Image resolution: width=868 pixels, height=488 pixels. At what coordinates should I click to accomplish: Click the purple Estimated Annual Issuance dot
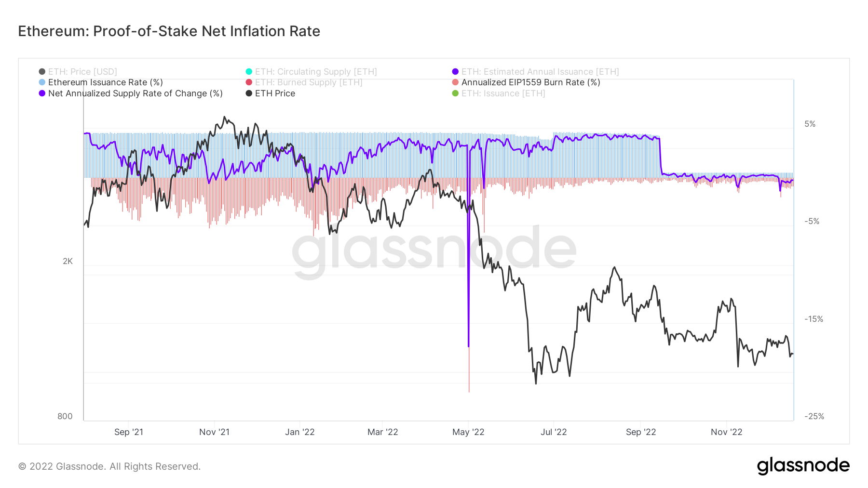(455, 72)
